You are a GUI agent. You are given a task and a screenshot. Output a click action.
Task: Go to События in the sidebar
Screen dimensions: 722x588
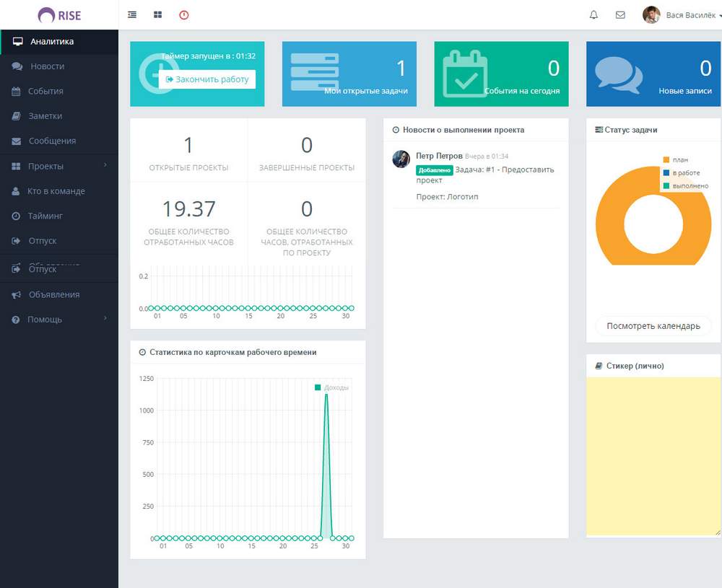pos(45,92)
